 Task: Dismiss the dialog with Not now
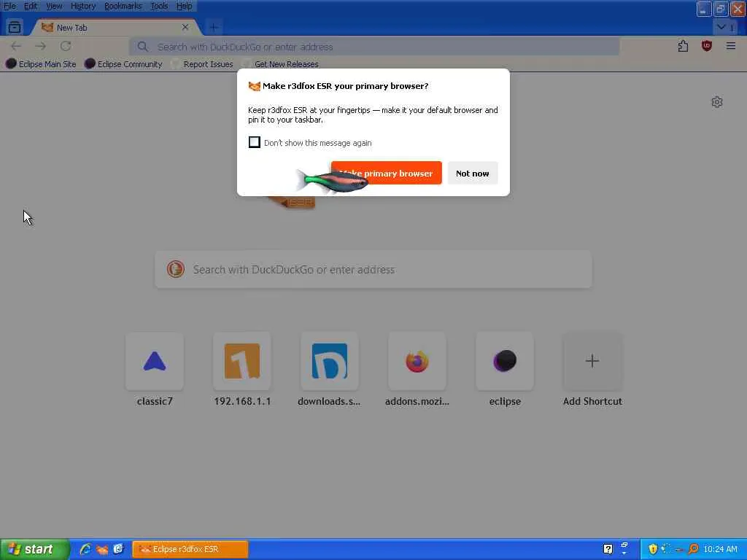[x=472, y=174]
